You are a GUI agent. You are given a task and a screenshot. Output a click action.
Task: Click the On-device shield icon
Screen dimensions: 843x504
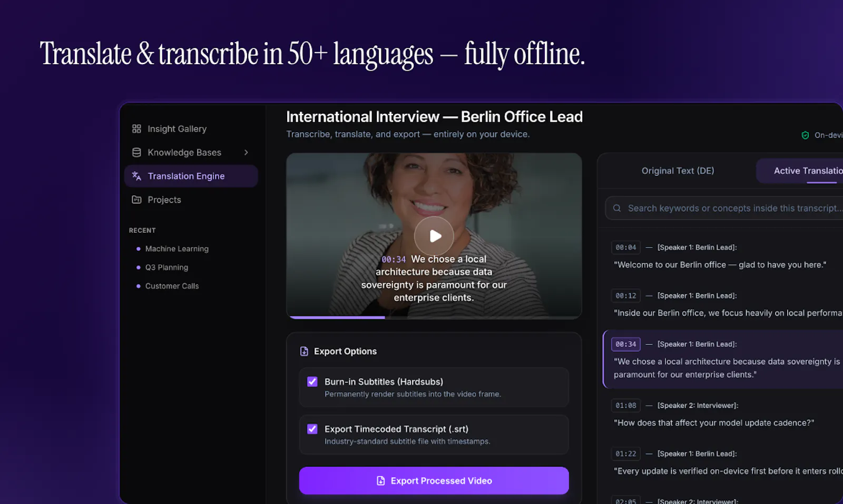tap(805, 135)
